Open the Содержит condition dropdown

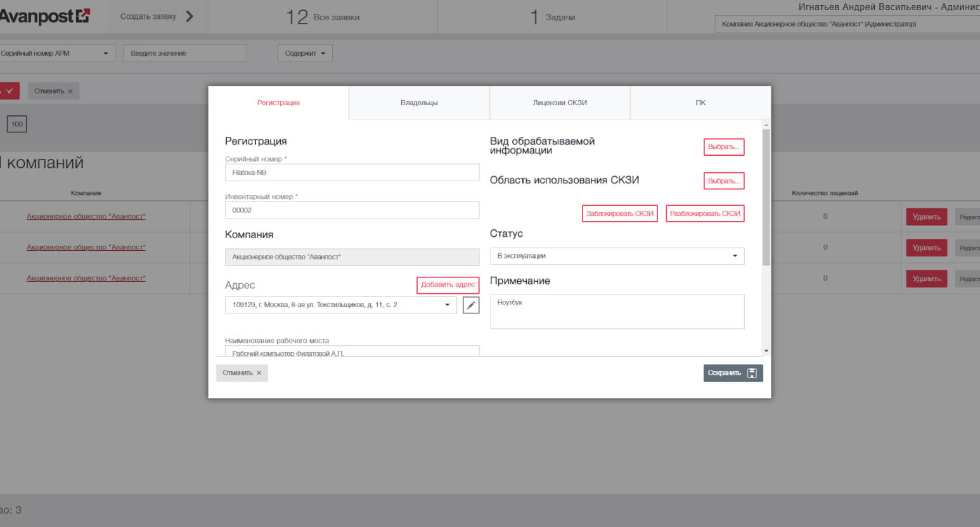[305, 53]
